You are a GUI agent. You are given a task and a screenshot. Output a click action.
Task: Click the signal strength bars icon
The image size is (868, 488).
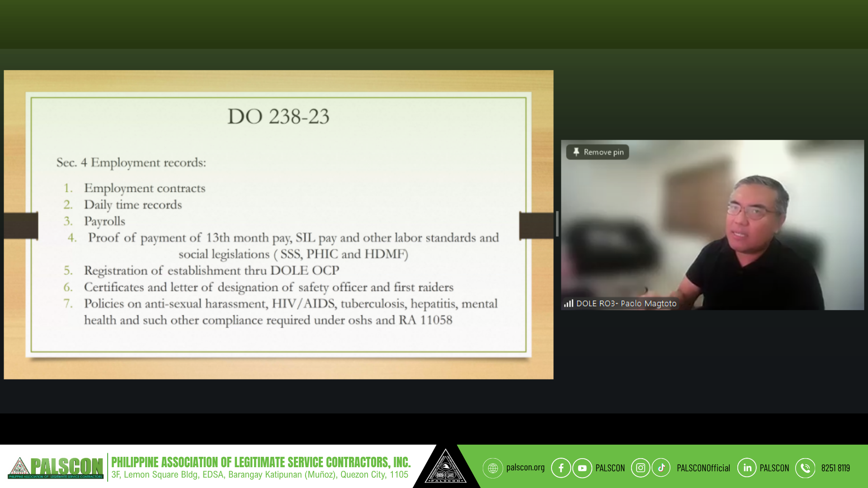[x=569, y=303]
